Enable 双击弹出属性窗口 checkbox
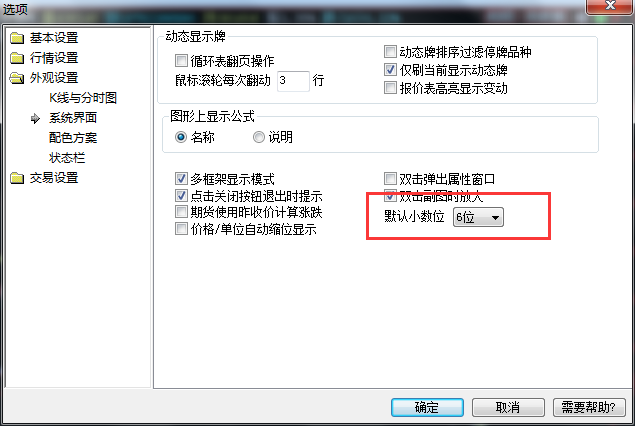 coord(390,178)
